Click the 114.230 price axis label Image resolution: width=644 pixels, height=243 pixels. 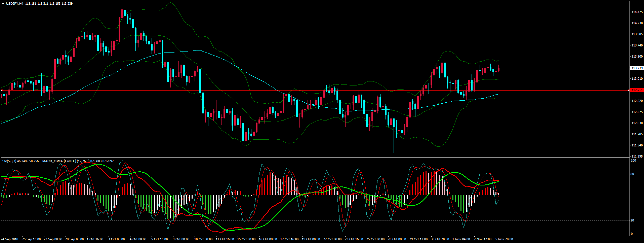coord(637,23)
